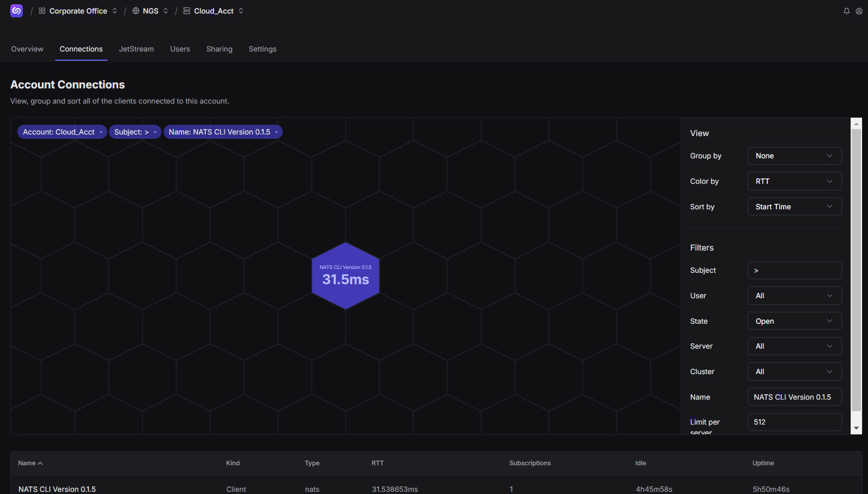This screenshot has height=494, width=868.
Task: Click the side panel scrollbar down arrow
Action: coord(856,428)
